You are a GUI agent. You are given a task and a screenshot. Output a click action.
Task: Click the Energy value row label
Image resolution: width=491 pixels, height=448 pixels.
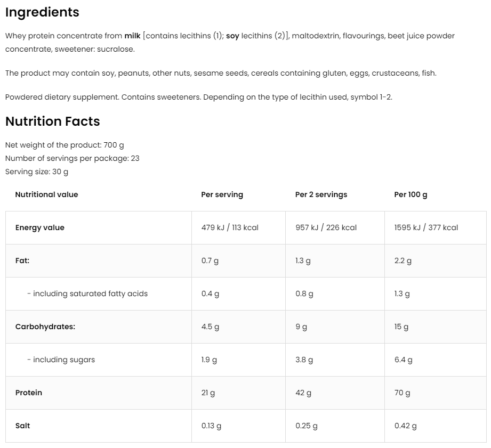[x=39, y=227]
